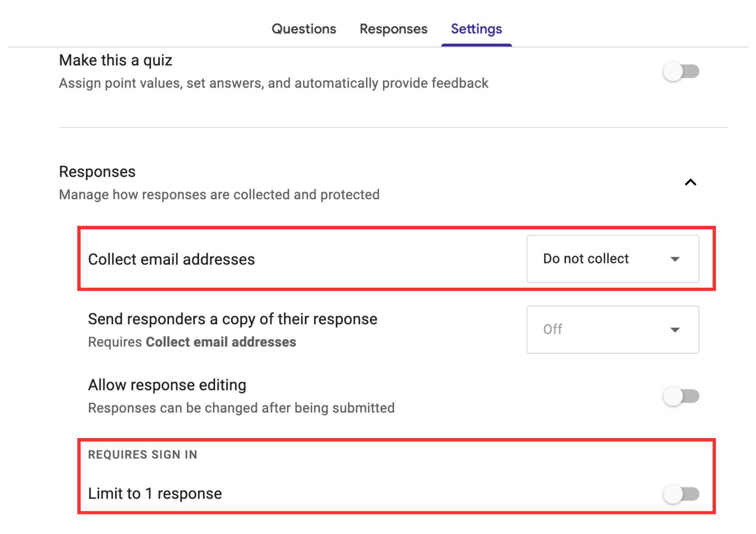This screenshot has height=534, width=756.
Task: Toggle Limit to 1 response switch
Action: (681, 494)
